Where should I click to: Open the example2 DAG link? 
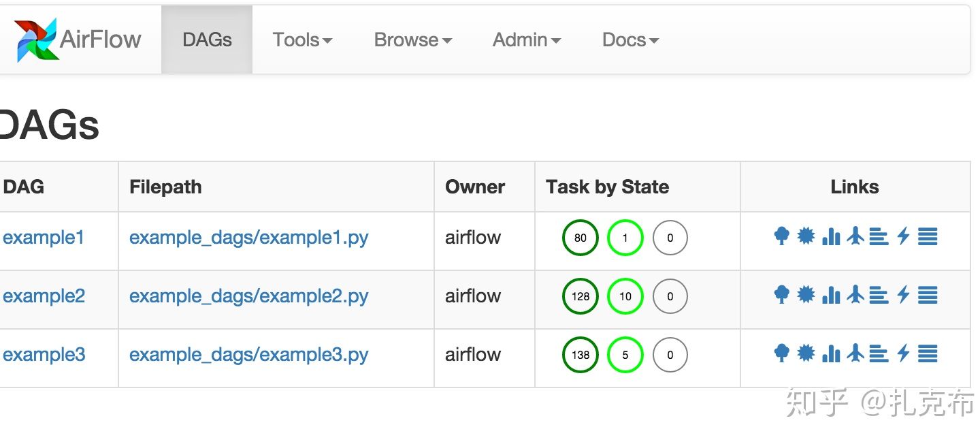click(x=44, y=296)
